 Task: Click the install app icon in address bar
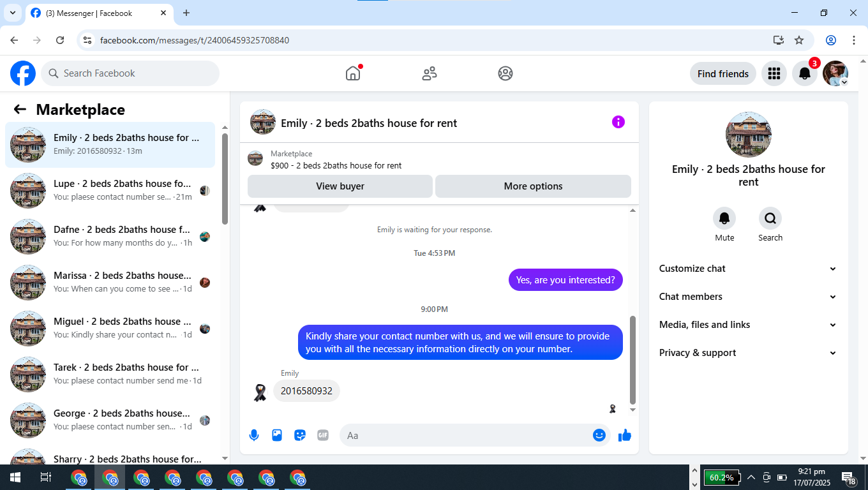(778, 40)
